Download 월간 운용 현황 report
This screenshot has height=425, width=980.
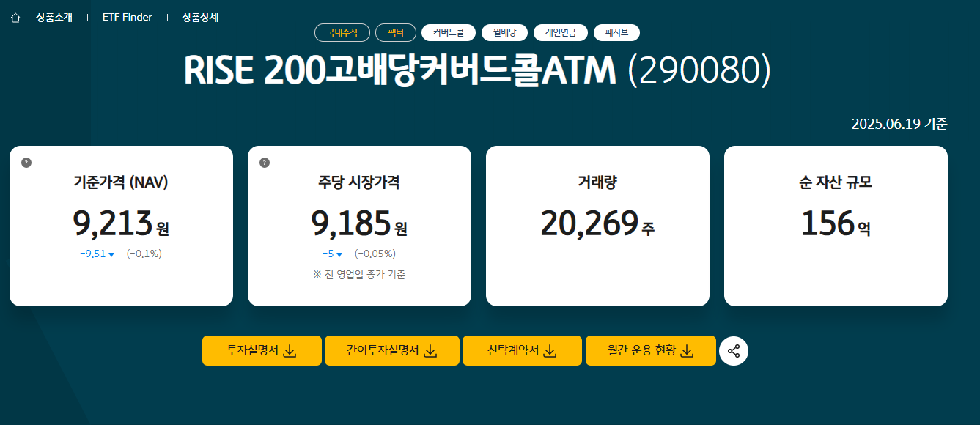tap(651, 350)
